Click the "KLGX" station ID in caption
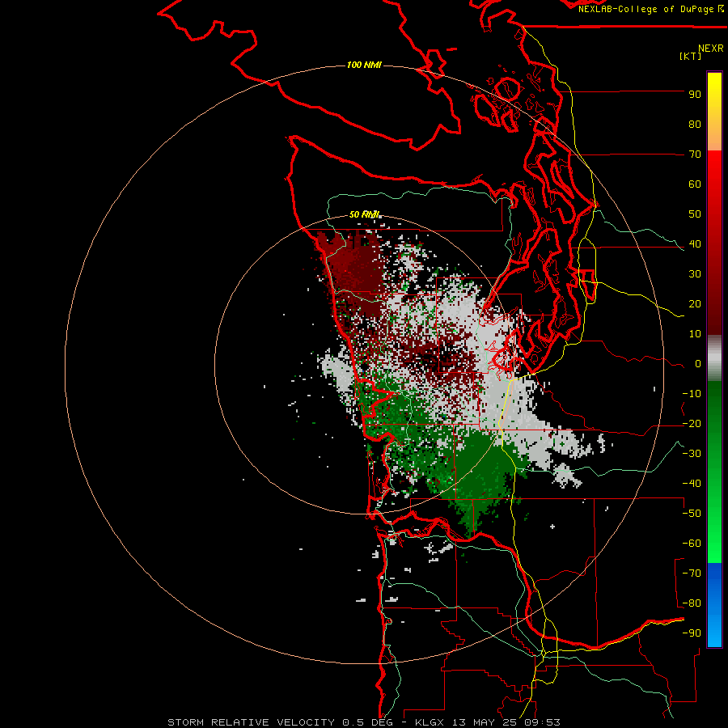The width and height of the screenshot is (728, 728). tap(430, 722)
